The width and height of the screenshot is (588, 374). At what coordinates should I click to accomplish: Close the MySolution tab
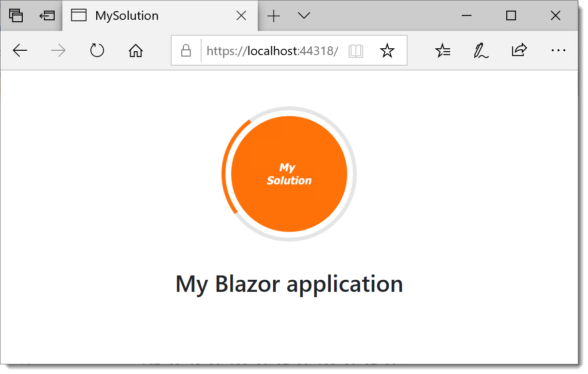click(x=241, y=16)
